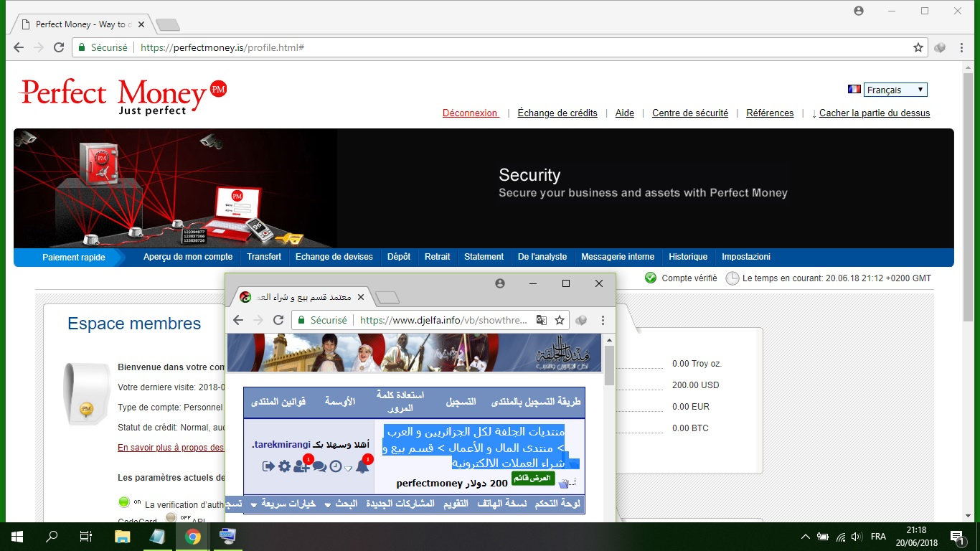Open the Références link

tap(770, 113)
